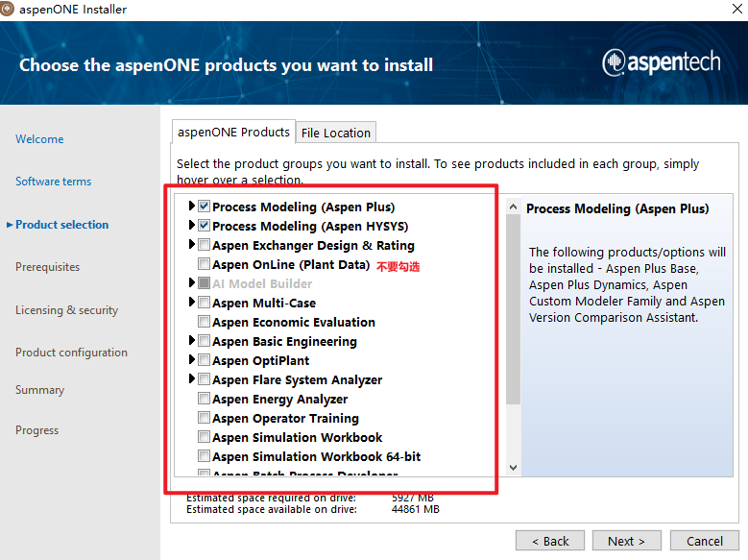This screenshot has height=560, width=748.
Task: Cancel the installation
Action: (x=704, y=541)
